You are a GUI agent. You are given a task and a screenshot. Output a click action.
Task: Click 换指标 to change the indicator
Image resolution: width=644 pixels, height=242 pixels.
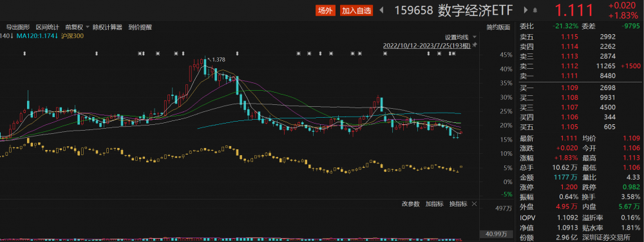point(458,204)
